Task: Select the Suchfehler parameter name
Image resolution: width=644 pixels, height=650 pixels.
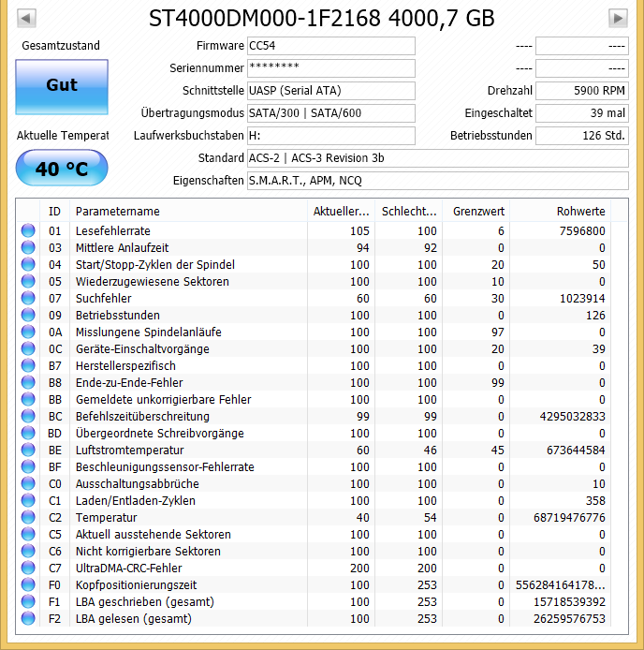Action: pos(103,299)
